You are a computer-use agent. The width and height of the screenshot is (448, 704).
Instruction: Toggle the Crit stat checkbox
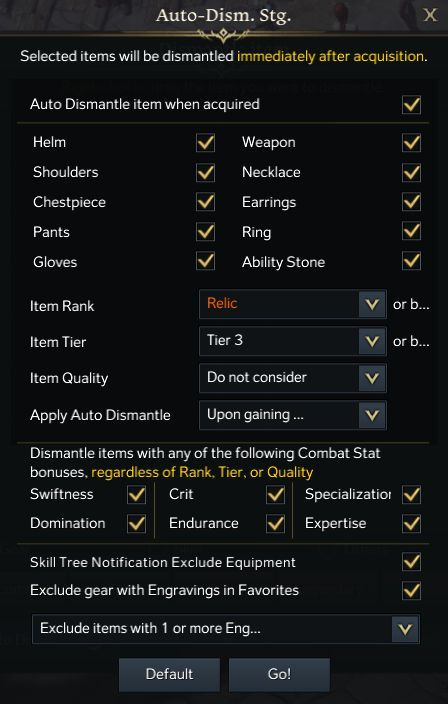pos(275,495)
